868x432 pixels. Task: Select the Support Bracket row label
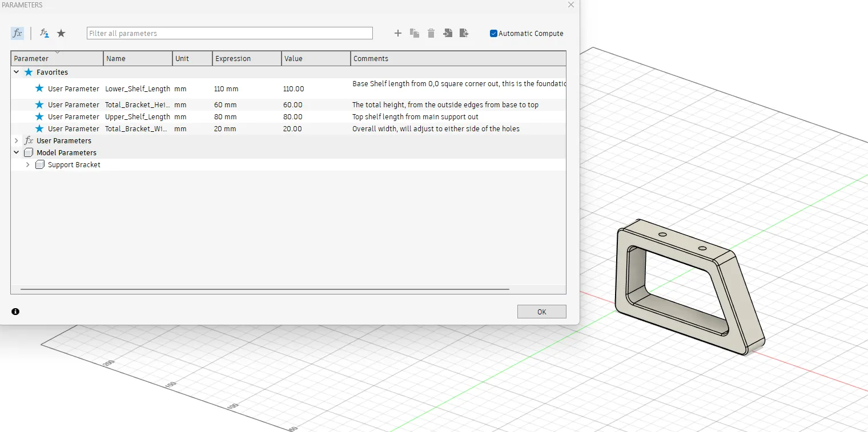click(x=74, y=164)
